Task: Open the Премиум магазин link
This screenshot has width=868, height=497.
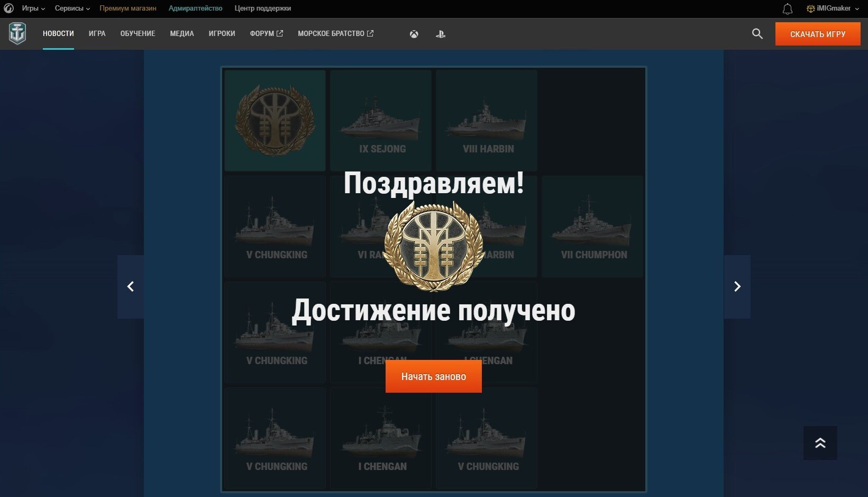Action: [x=128, y=8]
